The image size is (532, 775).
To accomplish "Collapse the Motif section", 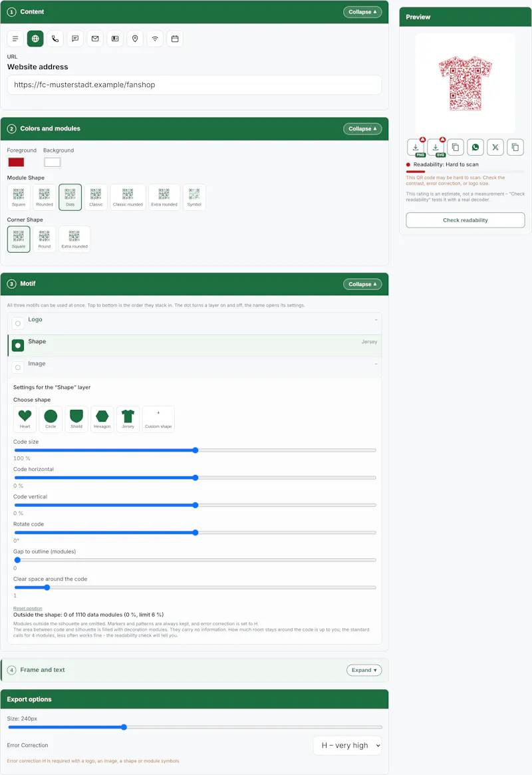I will coord(362,284).
